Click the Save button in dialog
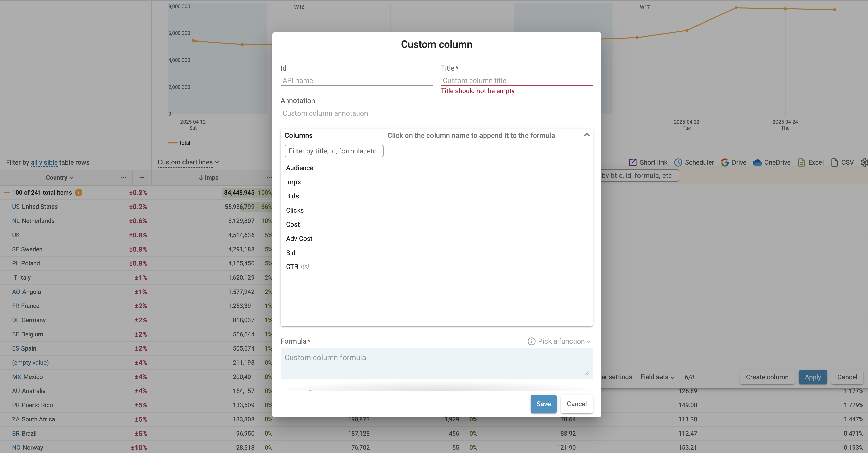868x453 pixels. click(543, 404)
